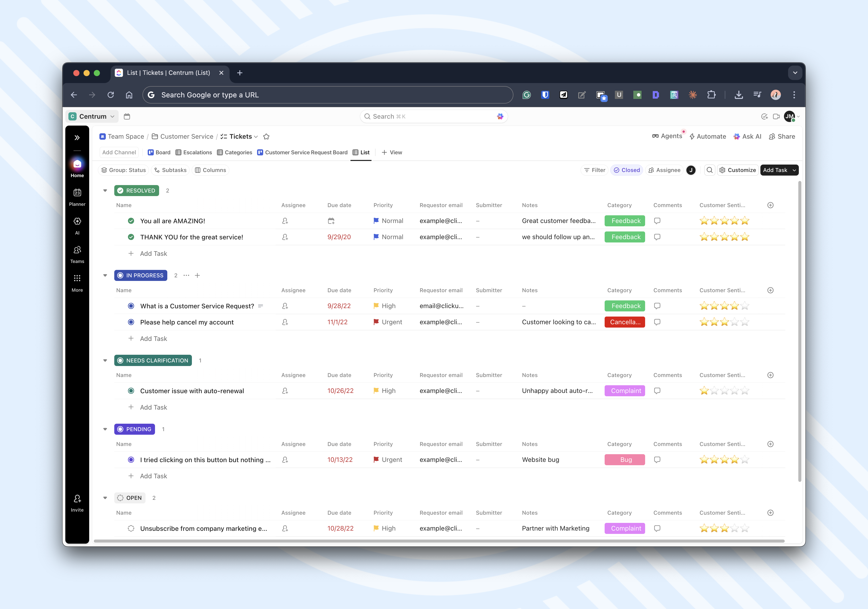Collapse the IN PROGRESS group
The width and height of the screenshot is (868, 609).
pos(105,275)
